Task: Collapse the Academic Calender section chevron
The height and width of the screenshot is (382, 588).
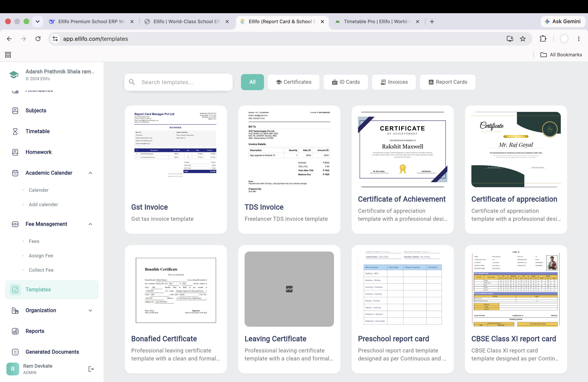Action: tap(90, 173)
